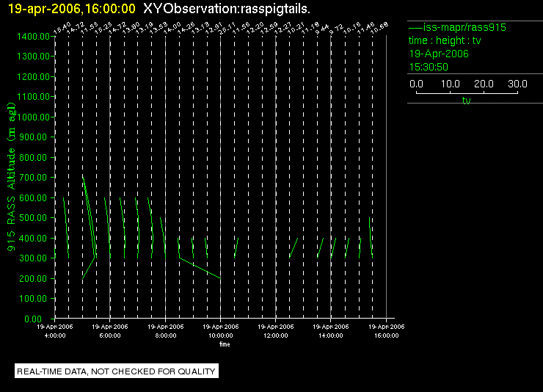Screen dimensions: 543x392
Task: Click the tv scale bar label 30.0
Action: pyautogui.click(x=517, y=84)
